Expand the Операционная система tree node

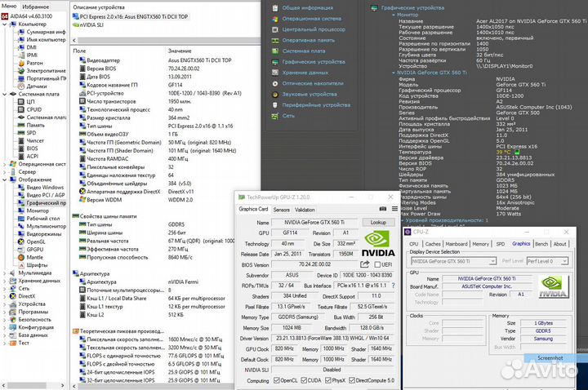point(5,164)
